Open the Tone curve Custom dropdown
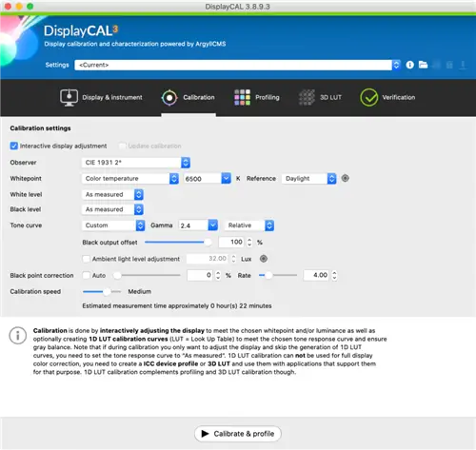 [113, 225]
